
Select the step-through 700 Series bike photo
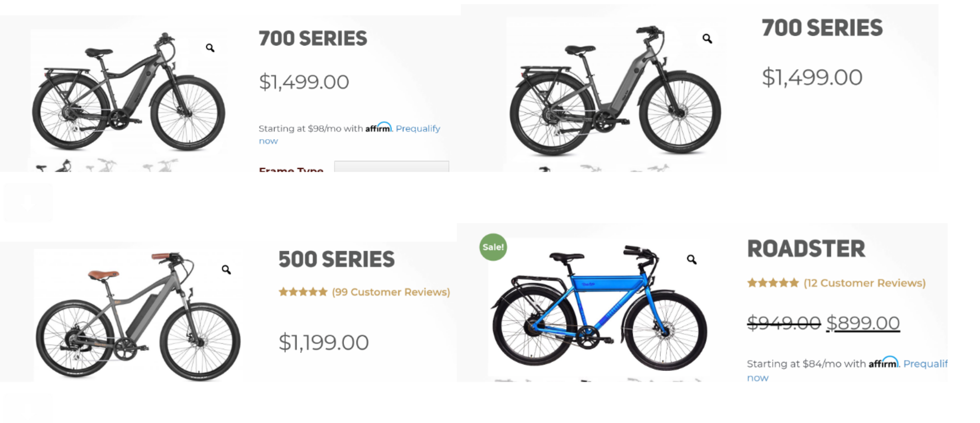click(x=616, y=91)
